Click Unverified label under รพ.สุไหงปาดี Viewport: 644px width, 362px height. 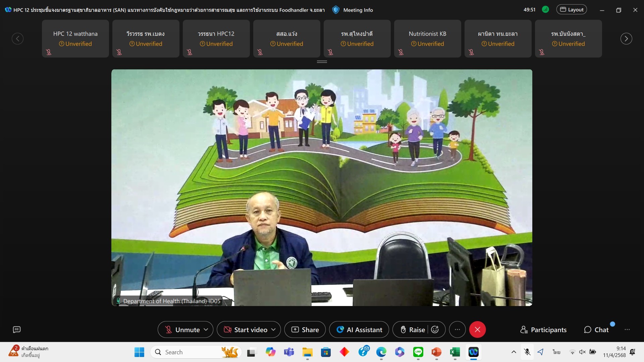coord(357,44)
